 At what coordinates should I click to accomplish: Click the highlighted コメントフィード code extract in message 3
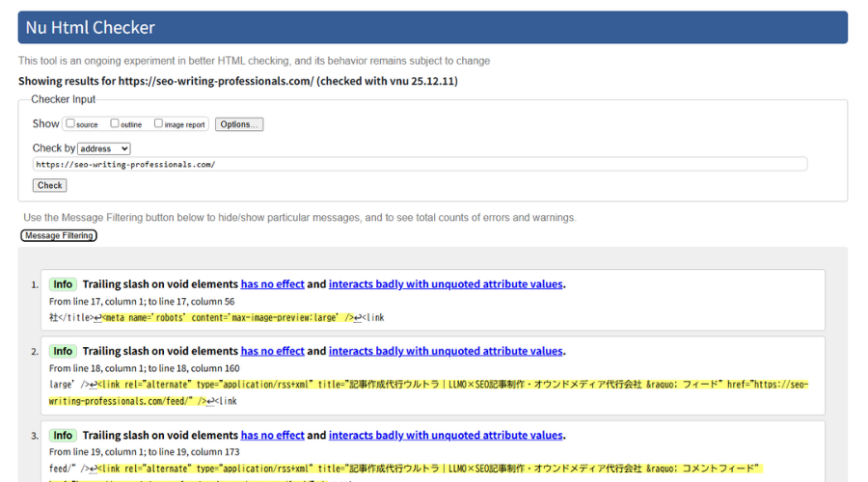pyautogui.click(x=406, y=472)
